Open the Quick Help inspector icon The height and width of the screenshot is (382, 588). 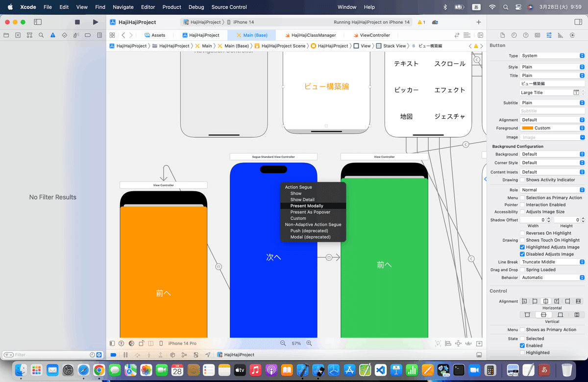[526, 35]
